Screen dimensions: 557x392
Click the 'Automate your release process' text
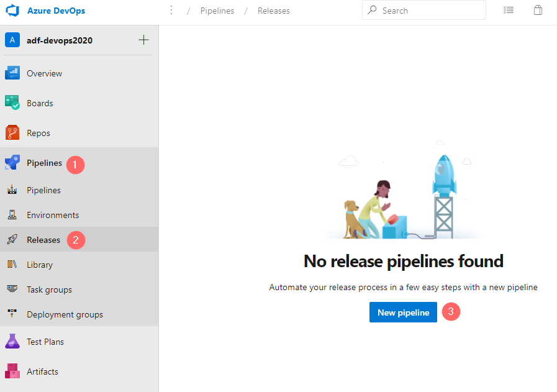pos(403,287)
